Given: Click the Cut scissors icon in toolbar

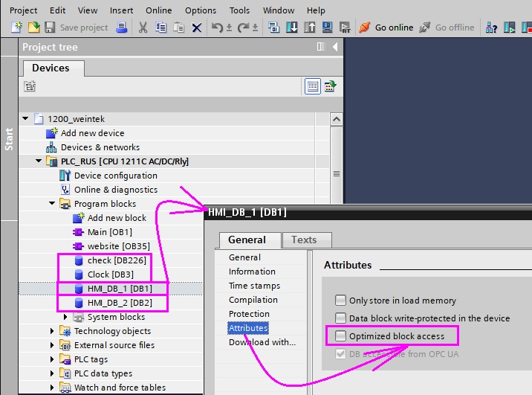Looking at the screenshot, I should (x=143, y=28).
